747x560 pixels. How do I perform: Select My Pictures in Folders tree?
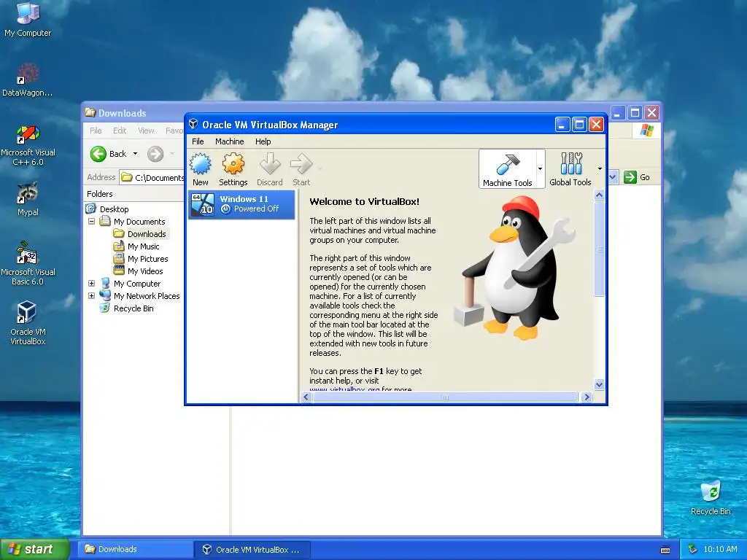[x=147, y=259]
